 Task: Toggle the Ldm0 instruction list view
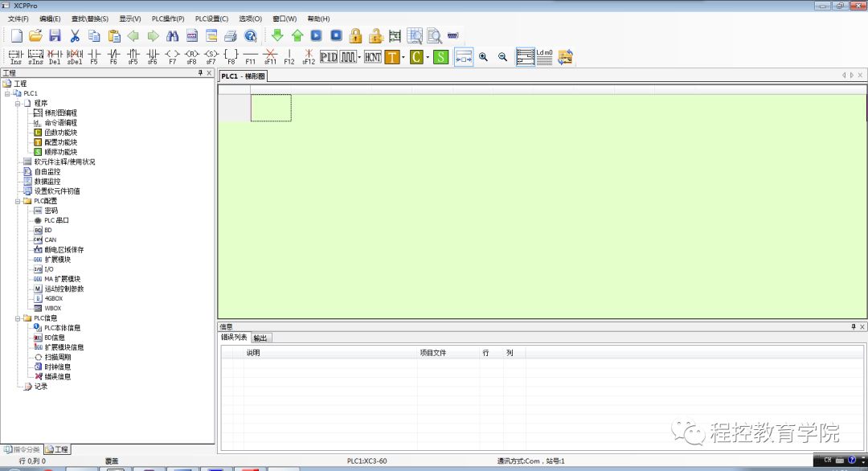click(544, 56)
